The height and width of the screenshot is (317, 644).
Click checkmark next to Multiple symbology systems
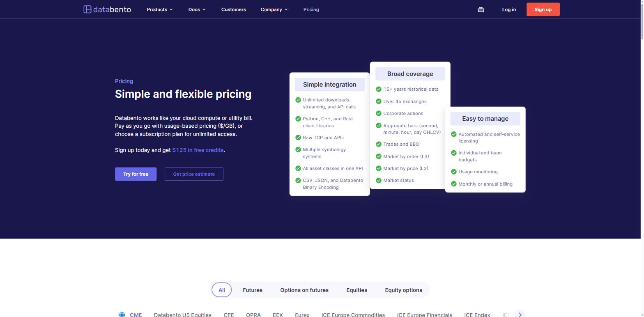tap(298, 149)
